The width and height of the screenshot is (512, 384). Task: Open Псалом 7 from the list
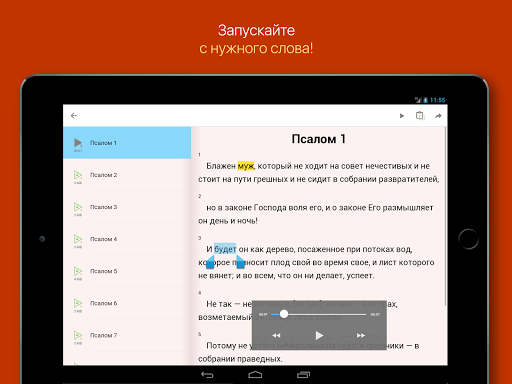127,335
